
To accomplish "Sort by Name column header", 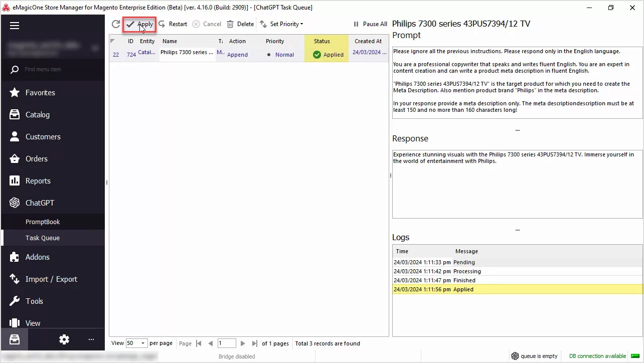I will (x=188, y=41).
